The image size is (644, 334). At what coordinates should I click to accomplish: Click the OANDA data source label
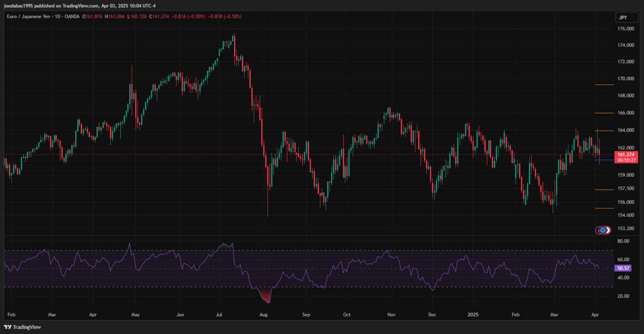point(70,17)
